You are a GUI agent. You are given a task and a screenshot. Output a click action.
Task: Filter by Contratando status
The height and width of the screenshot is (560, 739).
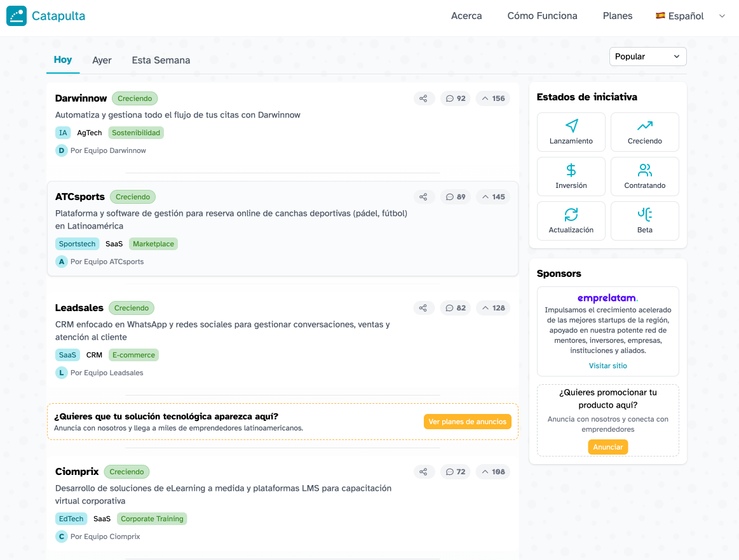(x=644, y=177)
